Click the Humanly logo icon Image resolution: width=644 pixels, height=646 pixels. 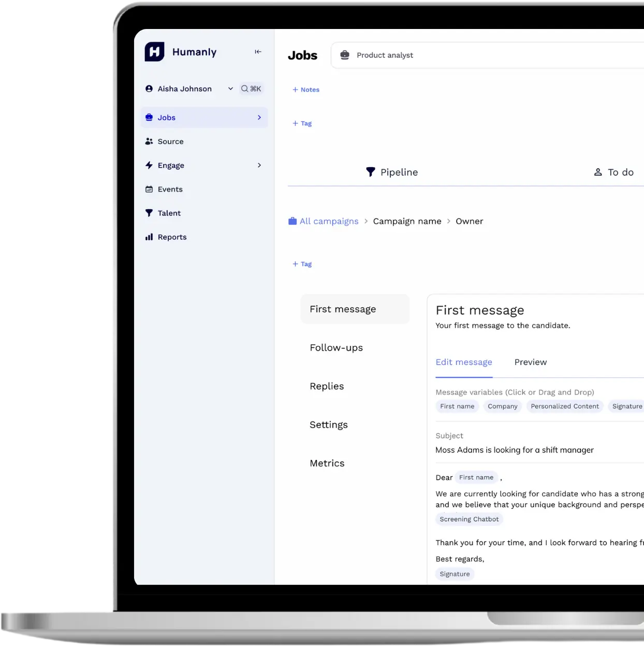[x=154, y=52]
